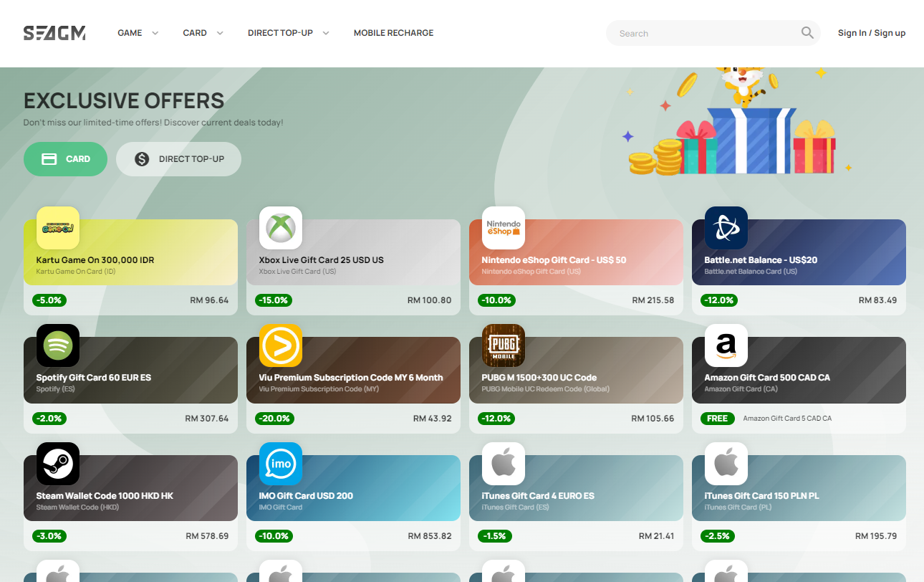Click the -15.0% discount badge
Screen dimensions: 924x582
[x=274, y=300]
